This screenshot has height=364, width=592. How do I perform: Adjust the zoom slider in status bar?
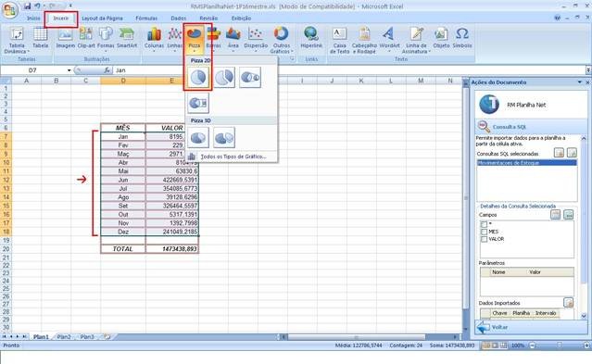coord(560,345)
